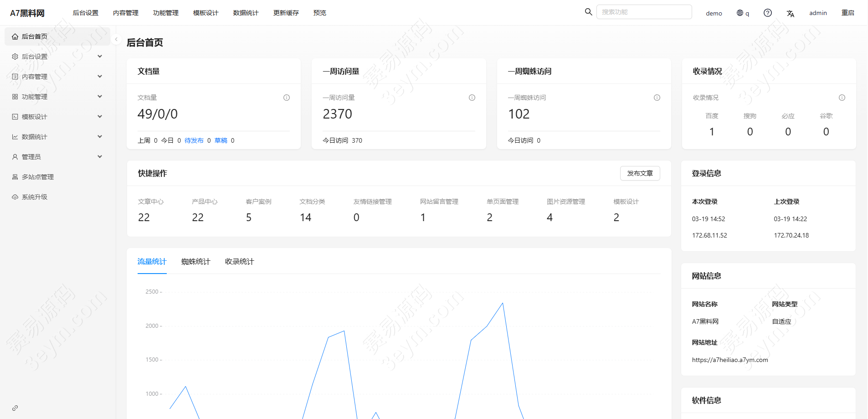Click info icon in 收录情况 card

pos(842,98)
